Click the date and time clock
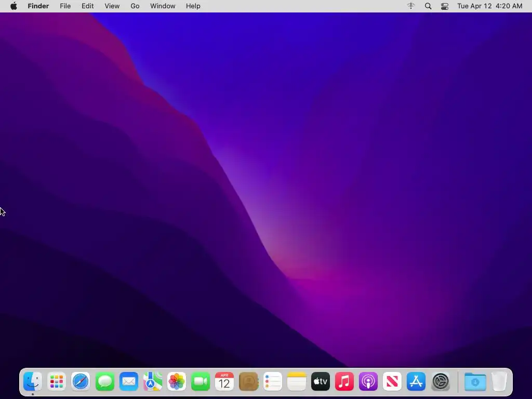 (x=490, y=6)
